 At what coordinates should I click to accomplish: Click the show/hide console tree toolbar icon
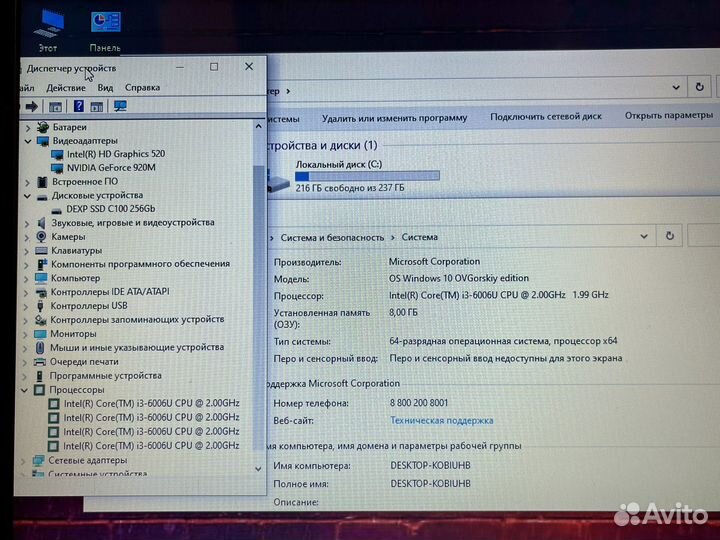[x=55, y=107]
